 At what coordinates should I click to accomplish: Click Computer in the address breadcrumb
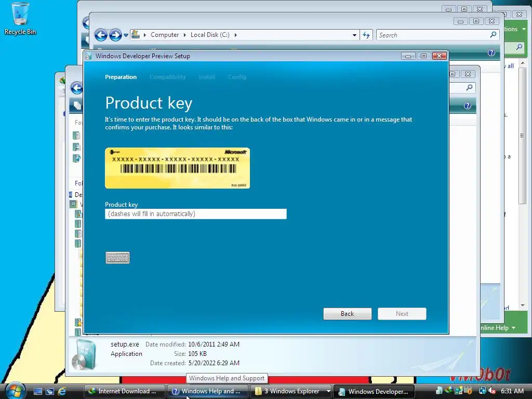(165, 35)
